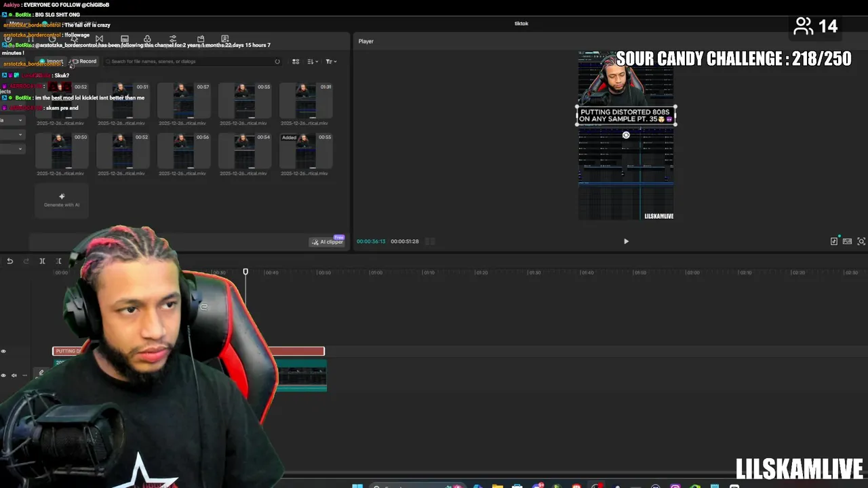Open the Templates panel icon

(x=201, y=39)
